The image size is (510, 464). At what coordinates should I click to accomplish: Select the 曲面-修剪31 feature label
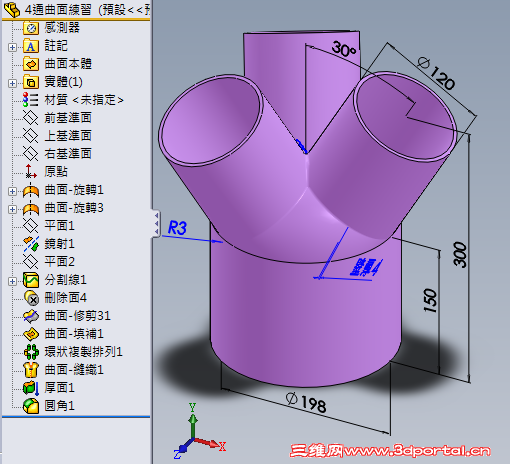tap(77, 316)
